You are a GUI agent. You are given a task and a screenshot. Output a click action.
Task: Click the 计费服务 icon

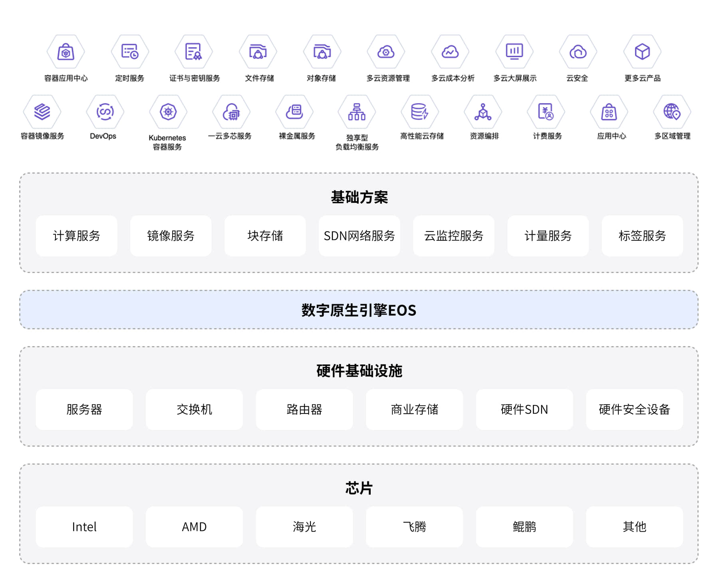point(546,112)
